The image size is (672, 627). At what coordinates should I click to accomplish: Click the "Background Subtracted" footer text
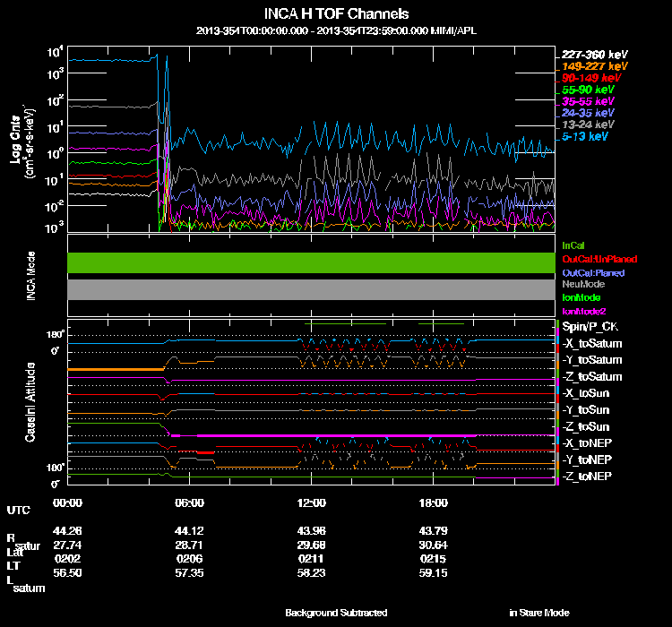coord(336,613)
